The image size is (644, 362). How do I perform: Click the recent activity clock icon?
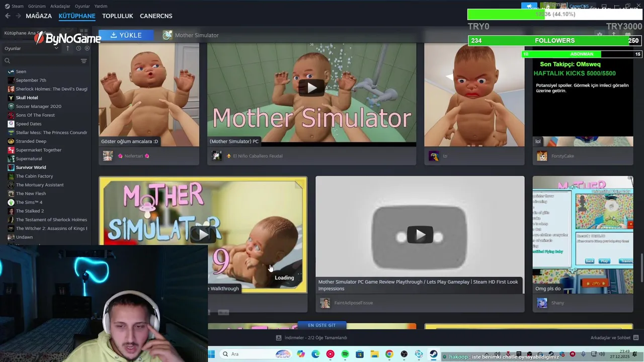[x=78, y=48]
